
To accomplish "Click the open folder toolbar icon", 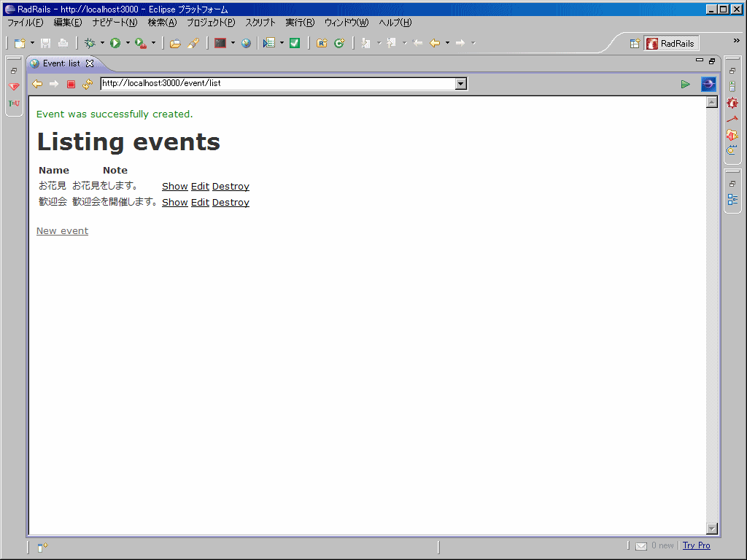I will (x=175, y=43).
